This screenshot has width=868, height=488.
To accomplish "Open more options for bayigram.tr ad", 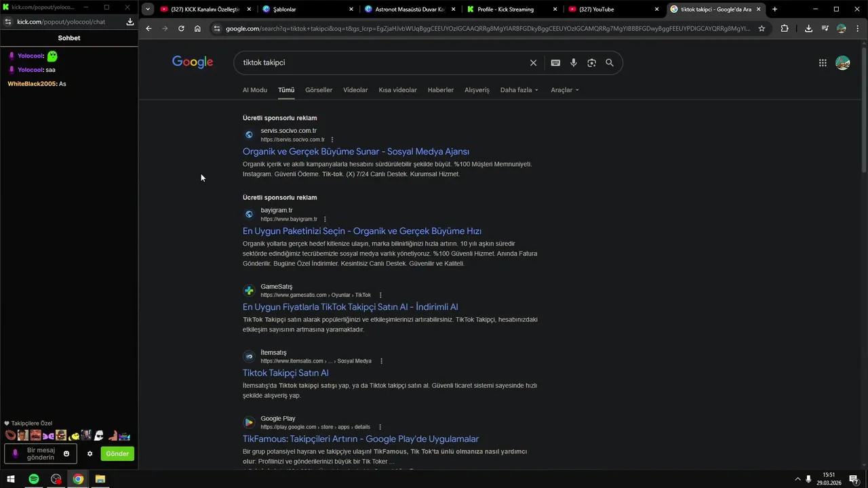I will [x=325, y=219].
